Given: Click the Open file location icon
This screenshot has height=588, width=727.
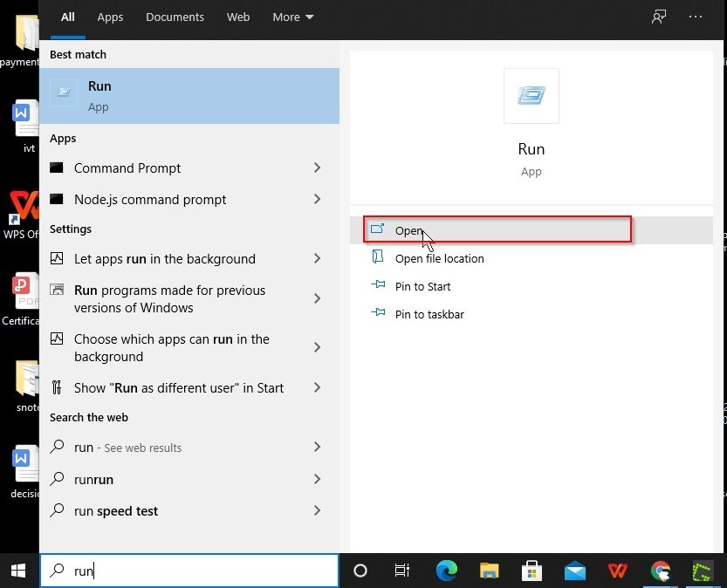Looking at the screenshot, I should 378,256.
